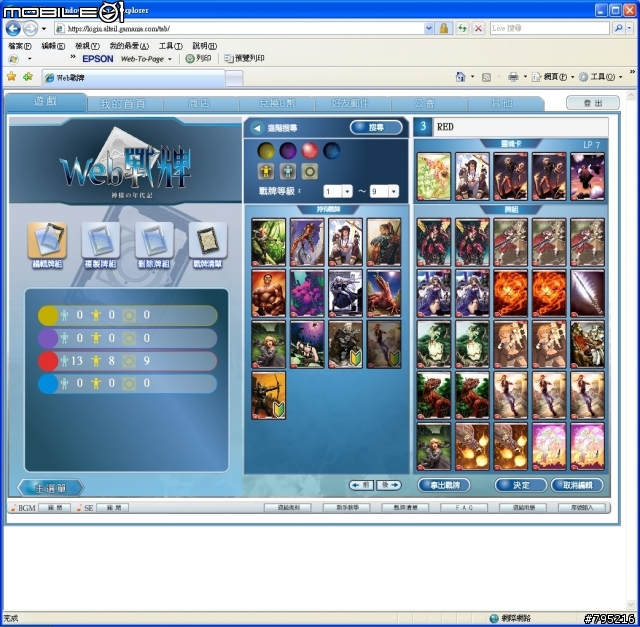640x627 pixels.
Task: Click the yellow sphere counter in stats panel
Action: pos(48,315)
